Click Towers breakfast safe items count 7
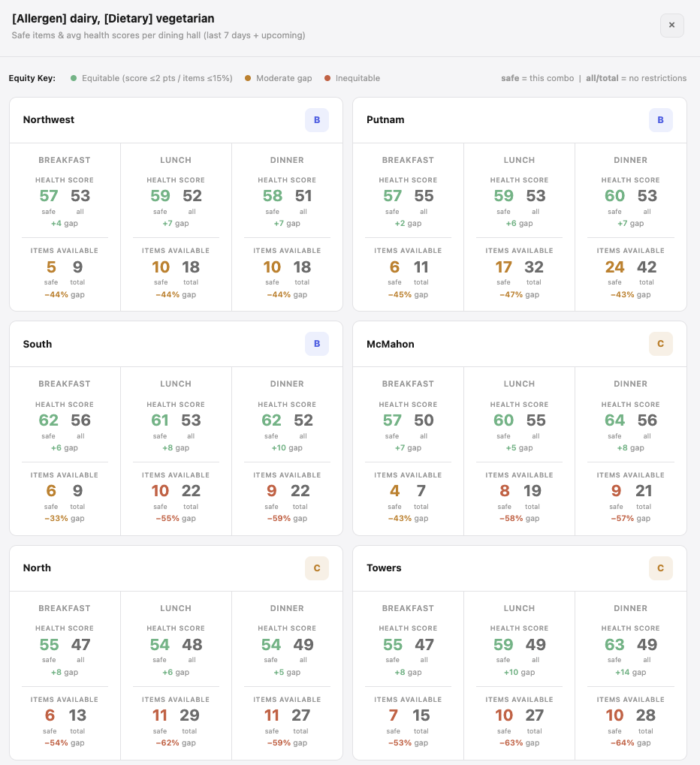 (x=394, y=715)
